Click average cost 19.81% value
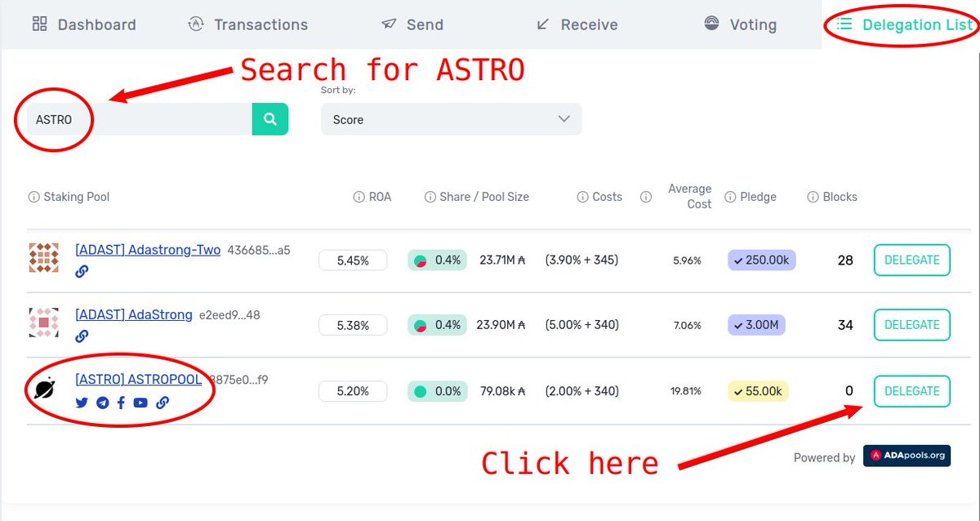The image size is (980, 521). [x=686, y=391]
